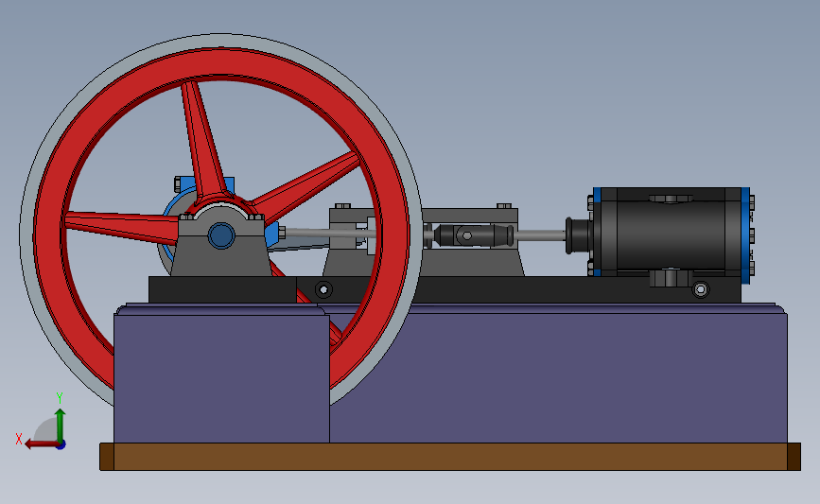The image size is (820, 504).
Task: Click the left bolt hole on bed plate
Action: 323,289
